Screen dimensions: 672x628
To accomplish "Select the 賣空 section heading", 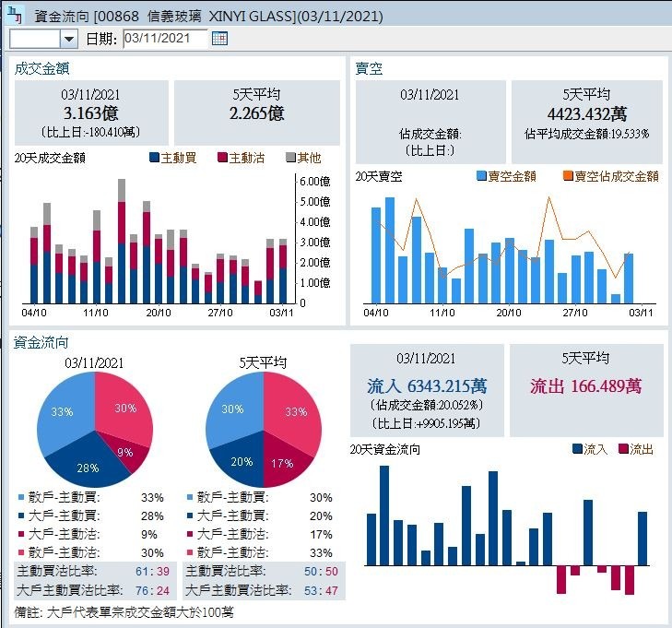I will (369, 68).
